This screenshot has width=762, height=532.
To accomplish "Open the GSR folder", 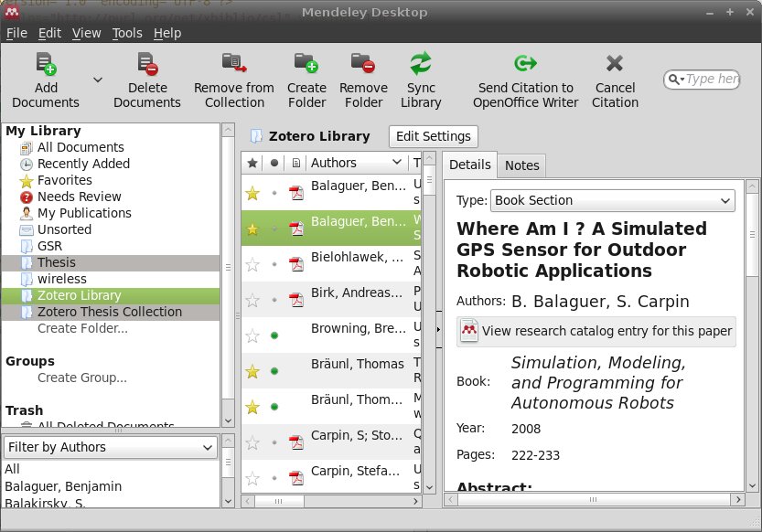I will (x=49, y=246).
